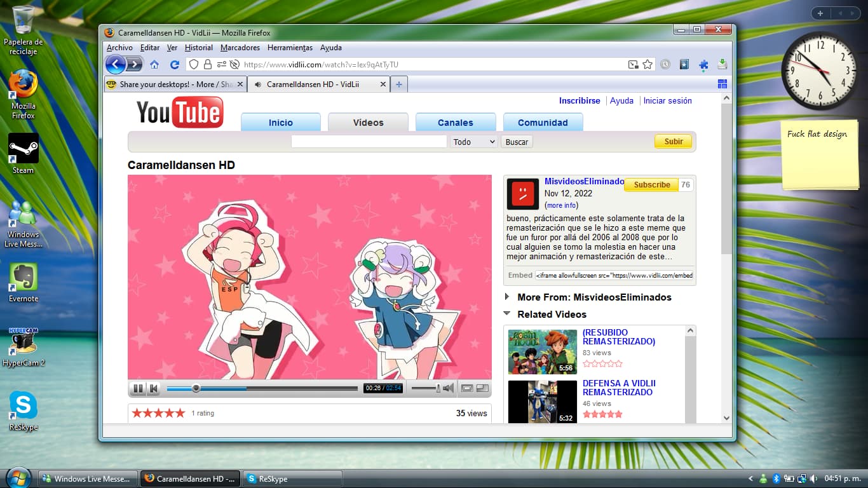Open the history clock icon in toolbar
The height and width of the screenshot is (488, 868).
click(x=665, y=64)
